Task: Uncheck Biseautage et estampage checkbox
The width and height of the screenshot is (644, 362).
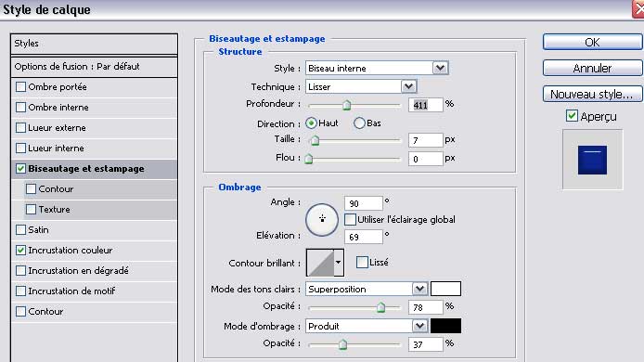Action: [x=20, y=168]
